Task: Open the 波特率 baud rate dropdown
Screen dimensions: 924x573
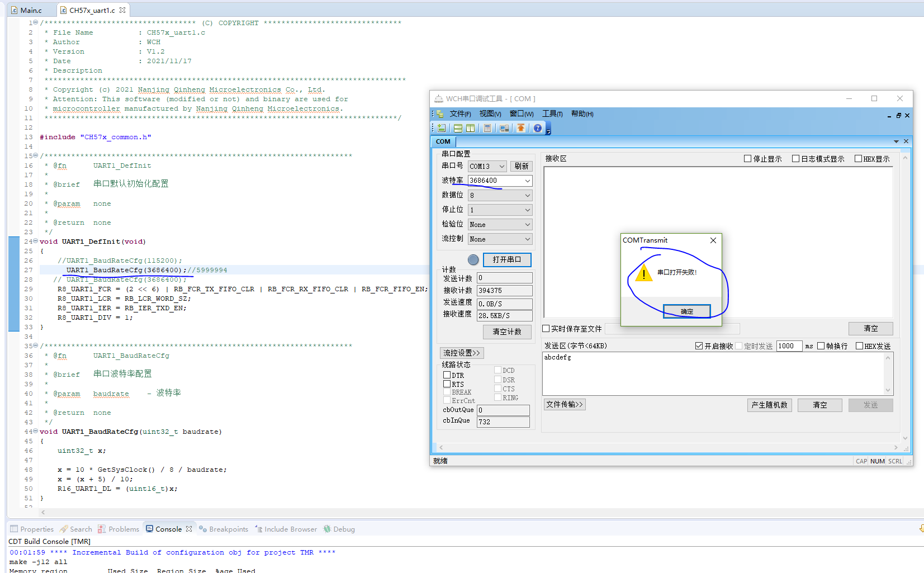Action: pos(527,181)
